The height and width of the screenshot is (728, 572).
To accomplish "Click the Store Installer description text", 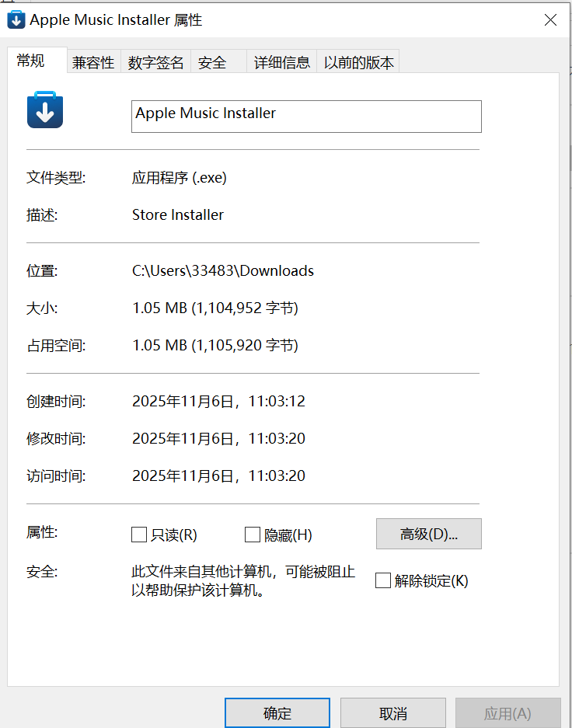I will click(178, 215).
